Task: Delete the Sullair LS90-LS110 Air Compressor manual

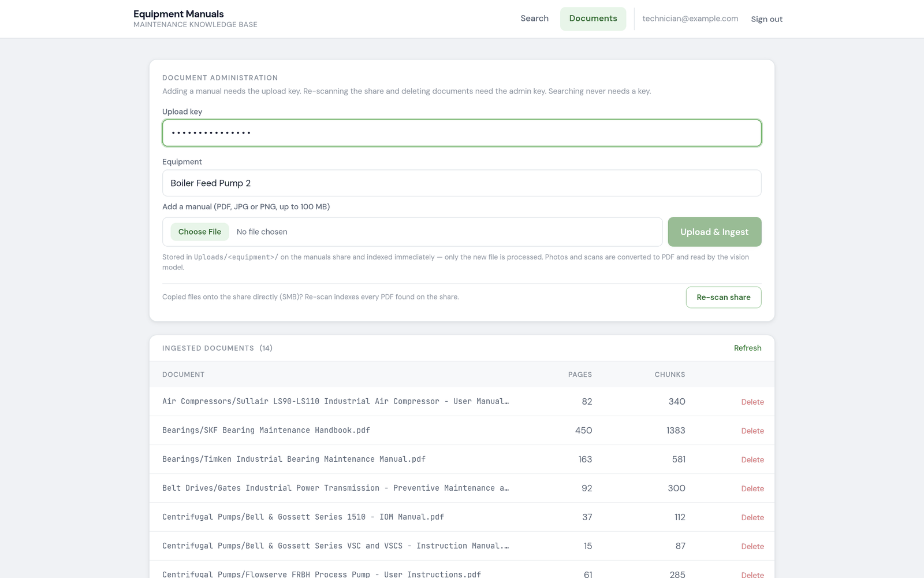Action: tap(752, 402)
